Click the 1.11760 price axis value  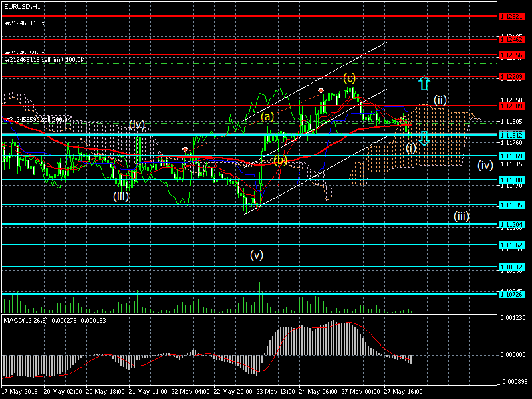point(511,143)
